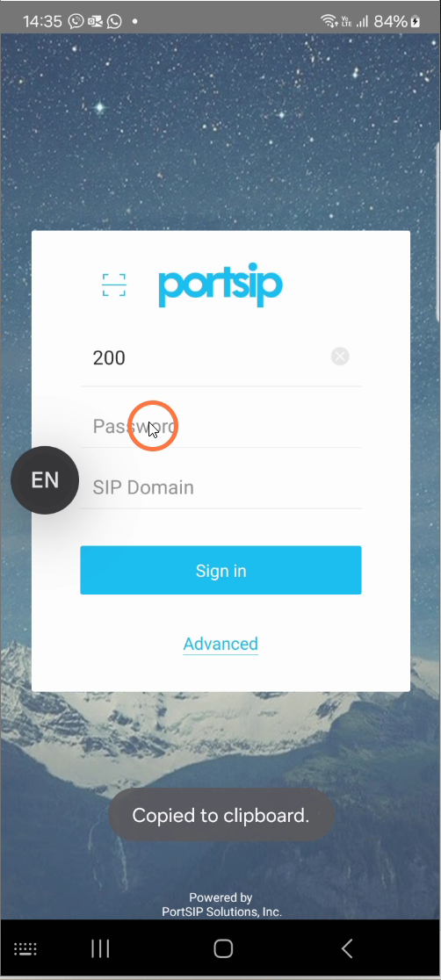Tap the QR code scan icon
The width and height of the screenshot is (441, 980).
pyautogui.click(x=114, y=285)
